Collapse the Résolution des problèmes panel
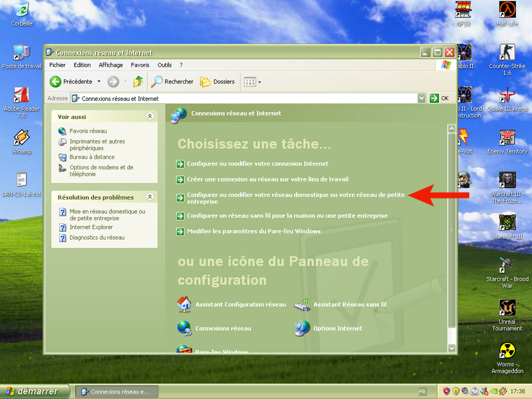The image size is (532, 399). tap(150, 197)
